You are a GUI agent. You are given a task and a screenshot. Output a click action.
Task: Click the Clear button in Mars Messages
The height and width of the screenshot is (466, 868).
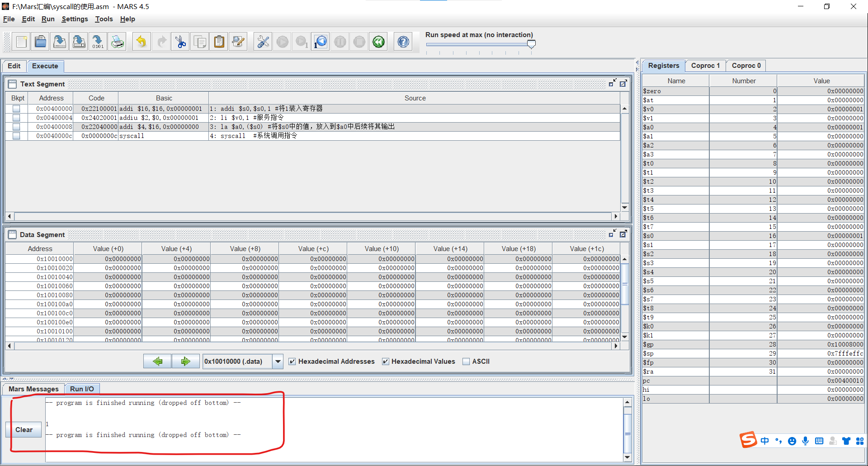(x=24, y=429)
